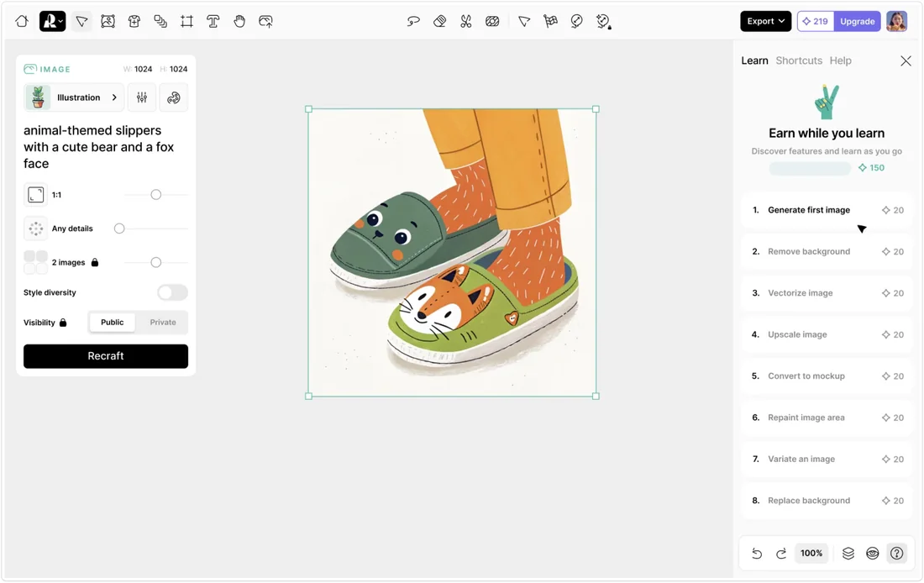Edit the animal-themed slippers prompt text

99,147
